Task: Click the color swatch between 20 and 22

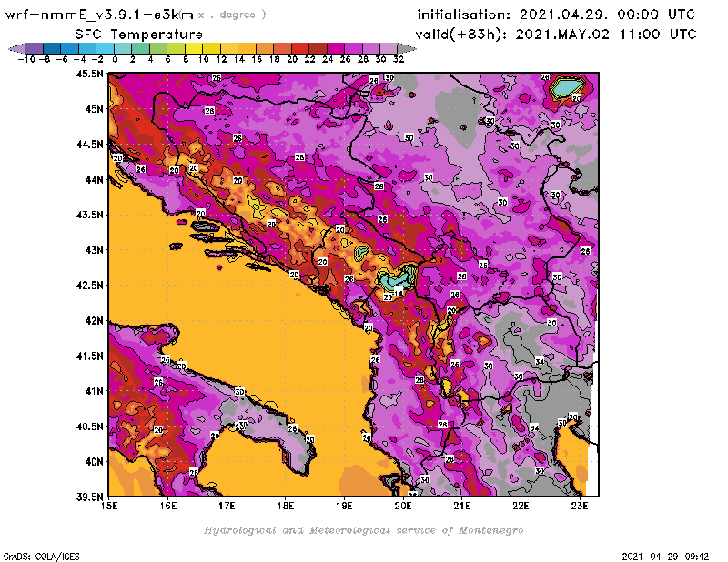Action: click(x=300, y=48)
